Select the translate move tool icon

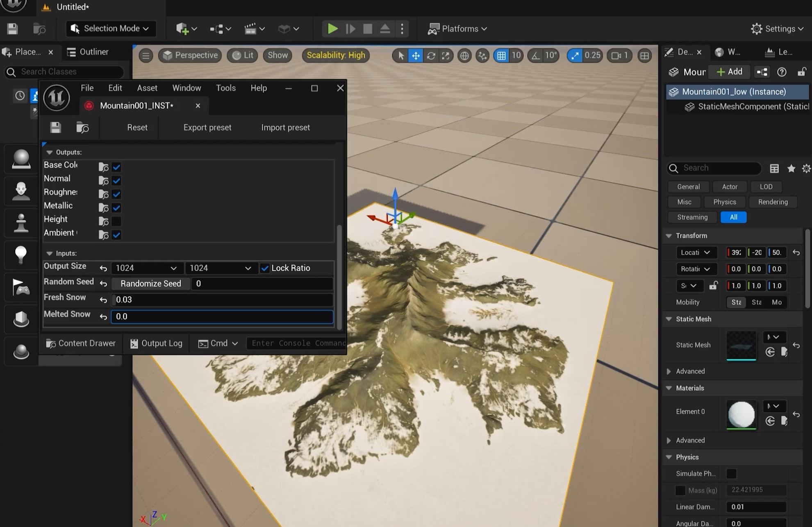coord(416,56)
